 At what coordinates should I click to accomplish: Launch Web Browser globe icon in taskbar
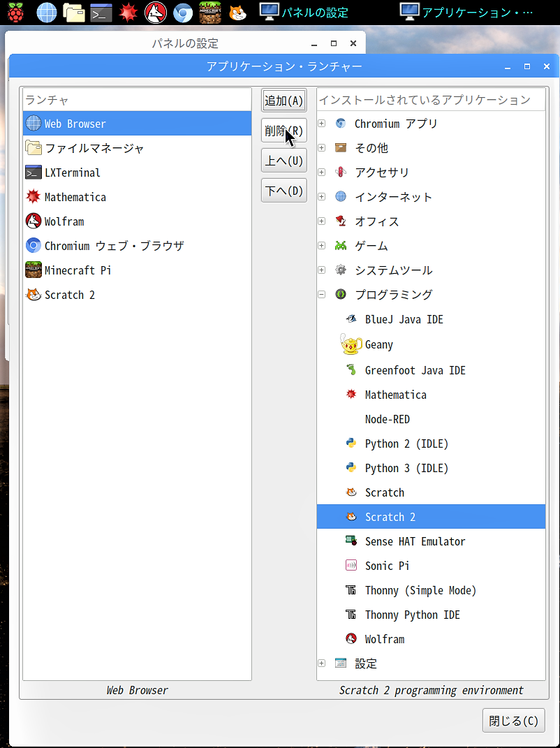click(47, 13)
